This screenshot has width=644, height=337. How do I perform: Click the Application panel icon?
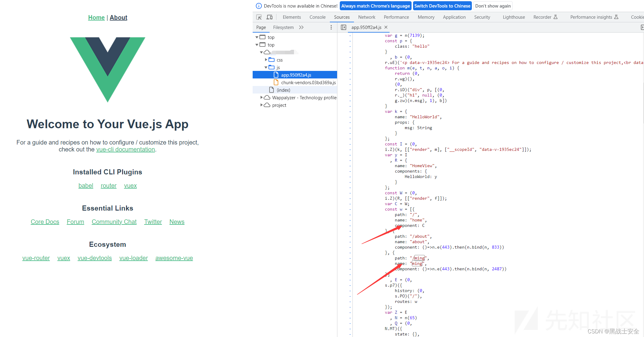click(x=453, y=17)
